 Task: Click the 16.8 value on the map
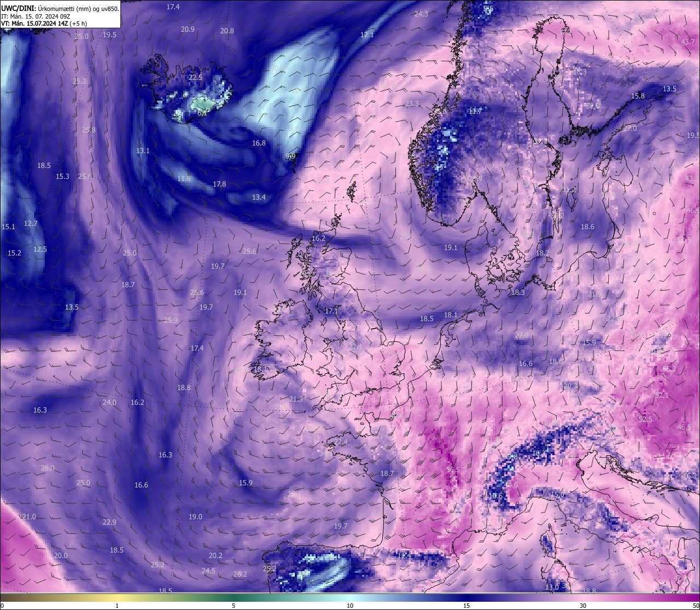click(259, 143)
